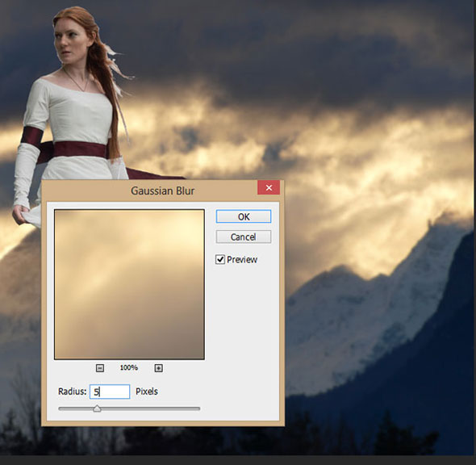This screenshot has height=465, width=476.
Task: Cancel the Gaussian Blur dialog
Action: (244, 237)
